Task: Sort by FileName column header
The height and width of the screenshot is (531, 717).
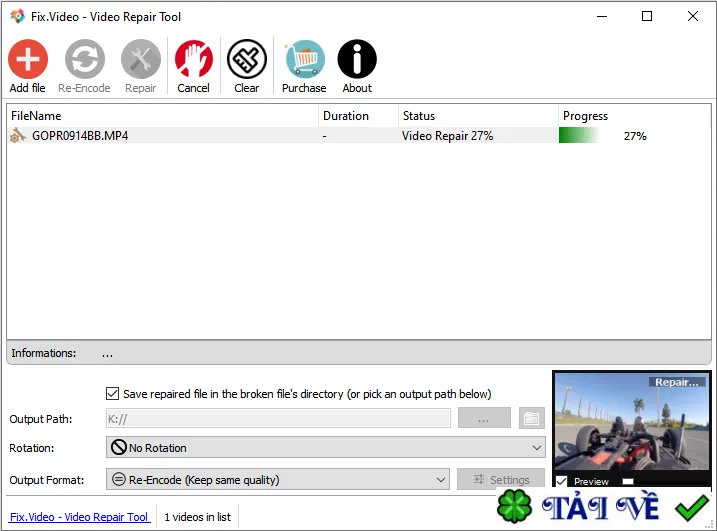Action: coord(162,116)
